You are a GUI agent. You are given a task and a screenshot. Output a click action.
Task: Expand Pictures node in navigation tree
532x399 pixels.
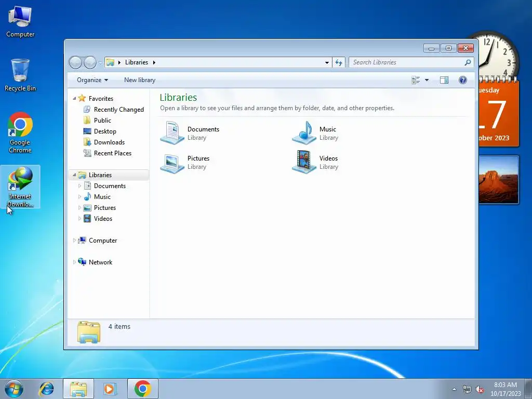click(79, 208)
